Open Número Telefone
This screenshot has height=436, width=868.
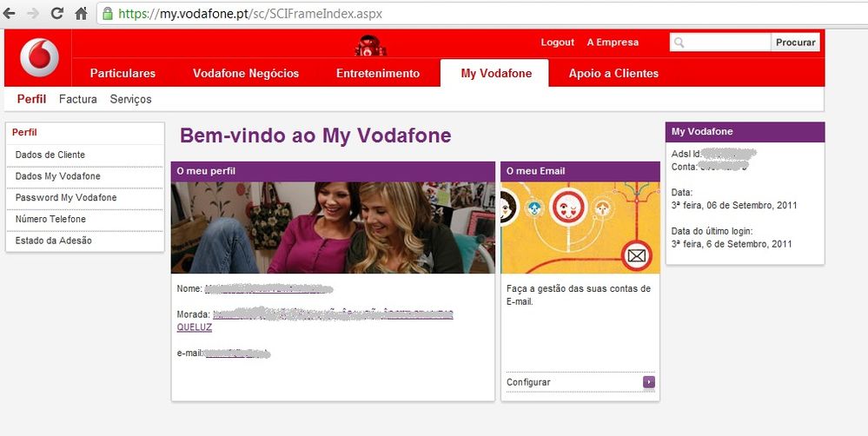coord(51,219)
